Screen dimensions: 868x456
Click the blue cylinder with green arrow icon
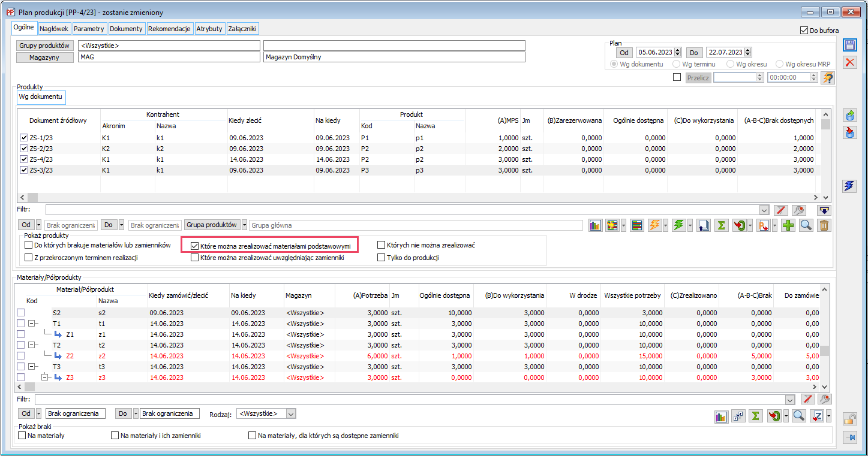(849, 115)
